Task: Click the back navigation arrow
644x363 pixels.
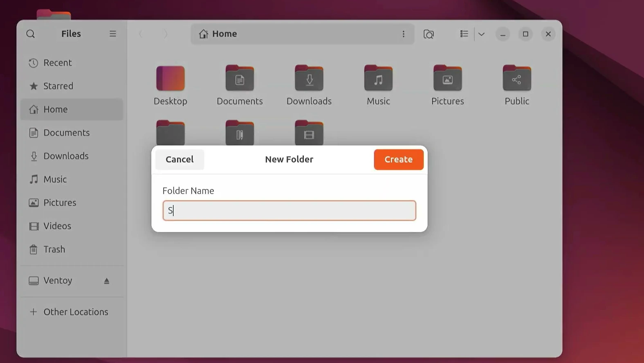Action: pos(141,34)
